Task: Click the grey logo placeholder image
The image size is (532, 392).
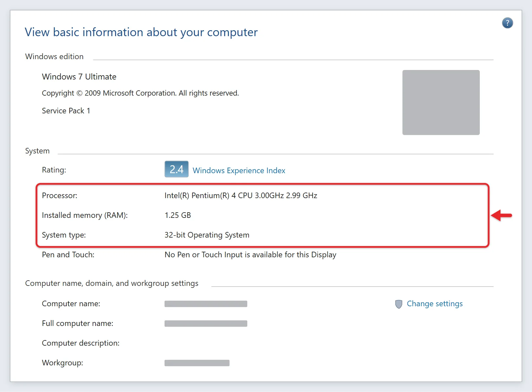Action: pyautogui.click(x=441, y=103)
